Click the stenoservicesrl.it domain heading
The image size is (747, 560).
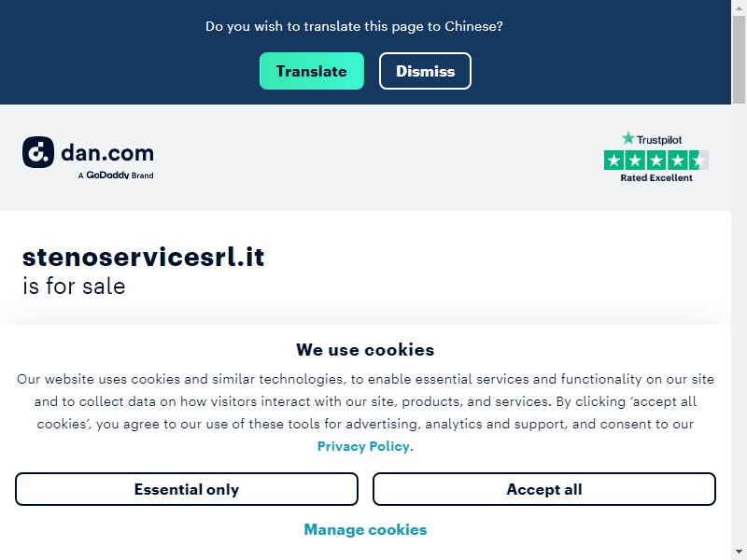[144, 258]
